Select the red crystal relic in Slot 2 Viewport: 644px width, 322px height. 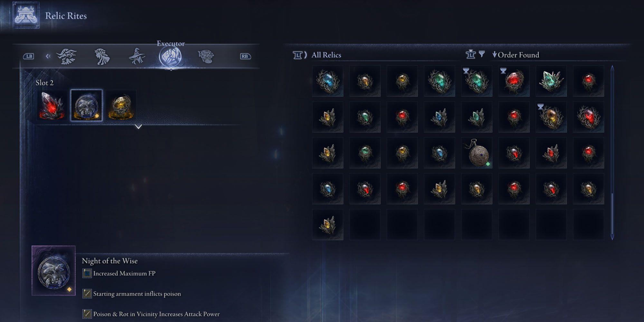coord(52,106)
